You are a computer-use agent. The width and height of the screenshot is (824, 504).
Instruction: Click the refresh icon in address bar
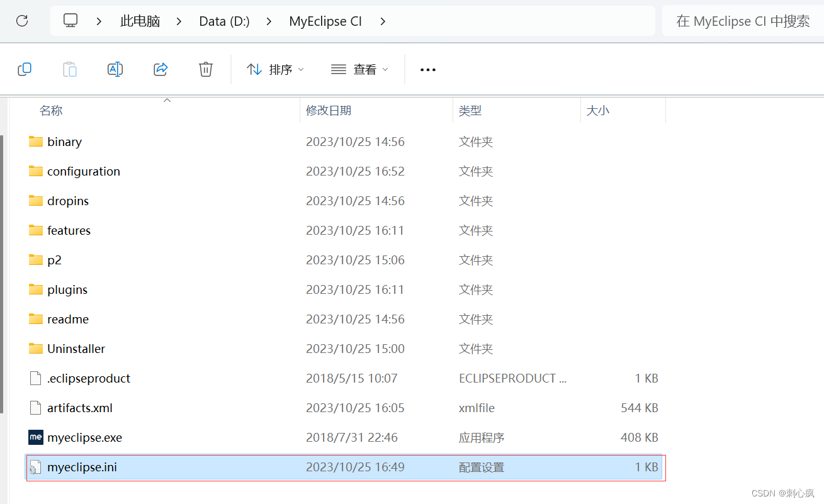[22, 21]
